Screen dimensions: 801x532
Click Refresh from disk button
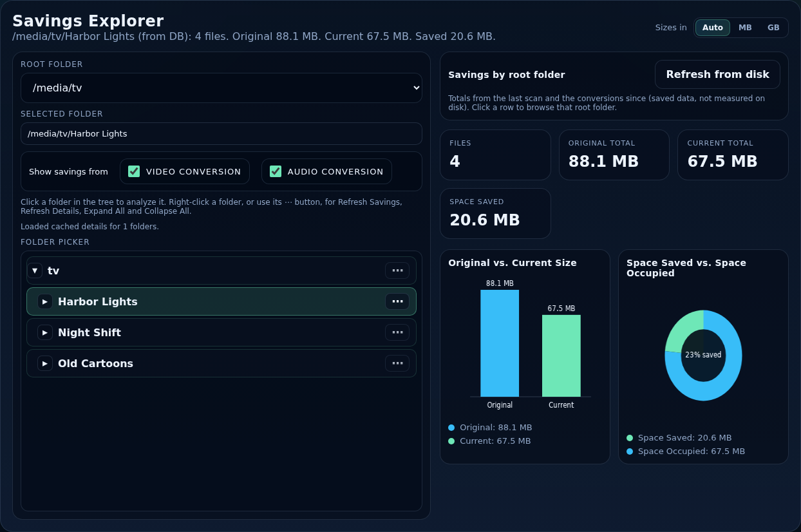(717, 74)
